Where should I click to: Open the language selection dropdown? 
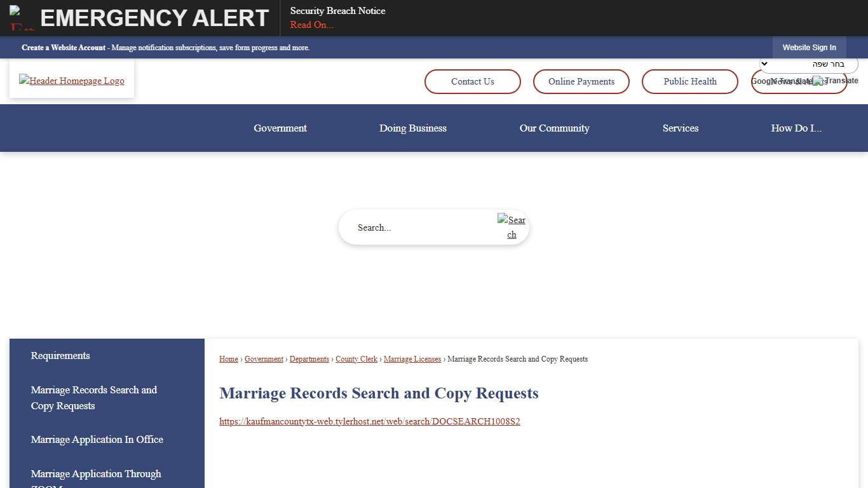[808, 64]
